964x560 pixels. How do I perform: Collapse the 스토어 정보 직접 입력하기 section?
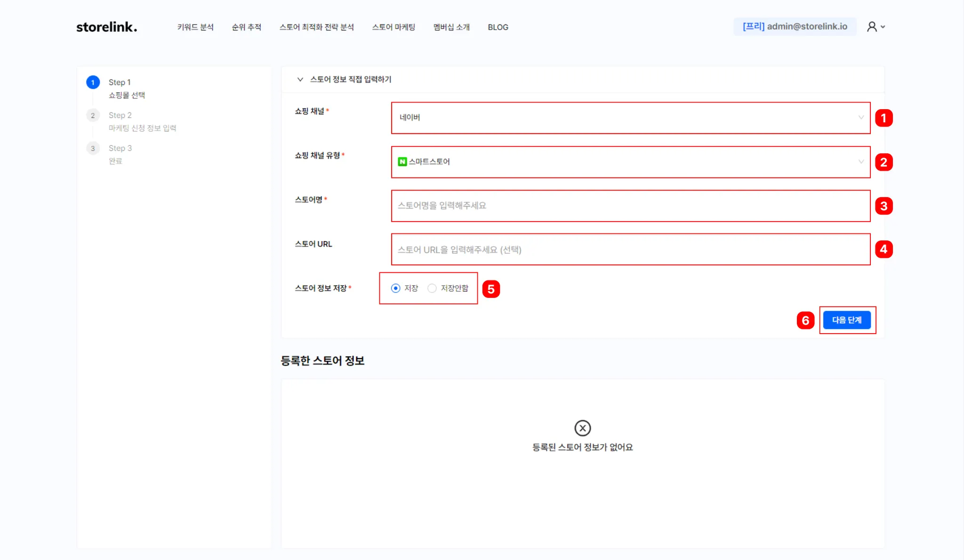[x=300, y=80]
